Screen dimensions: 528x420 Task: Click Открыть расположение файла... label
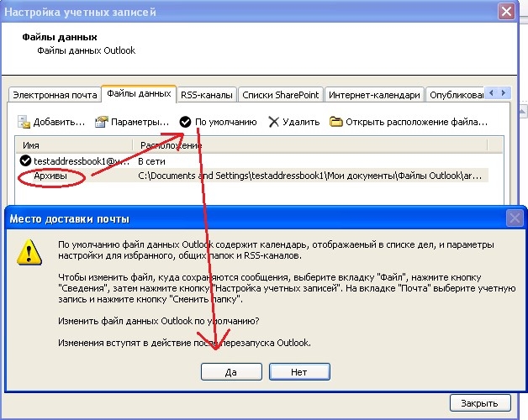click(x=416, y=122)
